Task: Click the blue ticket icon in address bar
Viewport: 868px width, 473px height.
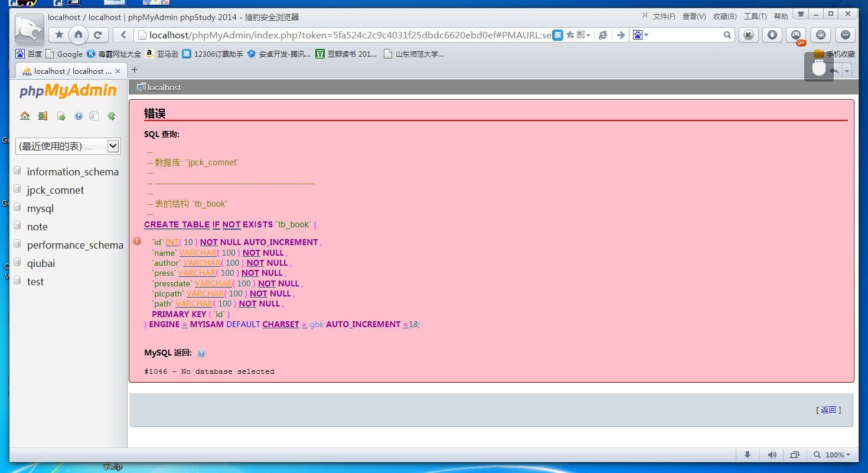Action: (557, 35)
